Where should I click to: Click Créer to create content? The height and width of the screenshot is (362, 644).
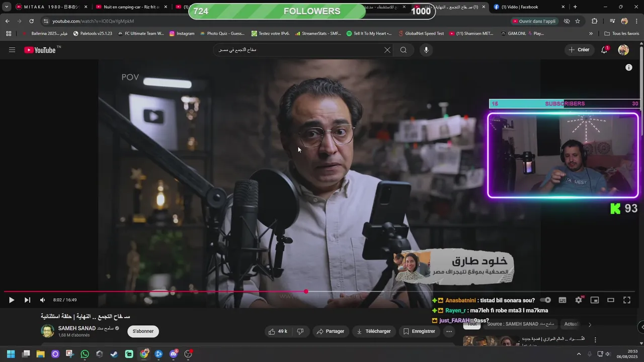[579, 50]
